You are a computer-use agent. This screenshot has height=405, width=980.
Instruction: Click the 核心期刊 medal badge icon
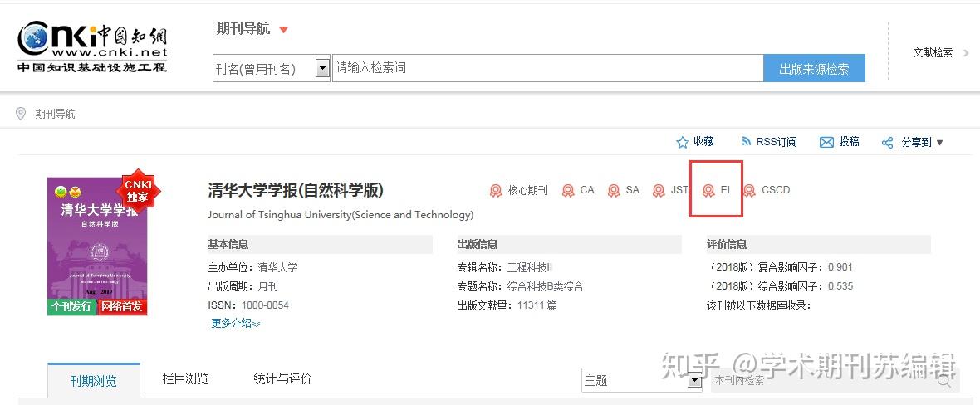tap(496, 191)
